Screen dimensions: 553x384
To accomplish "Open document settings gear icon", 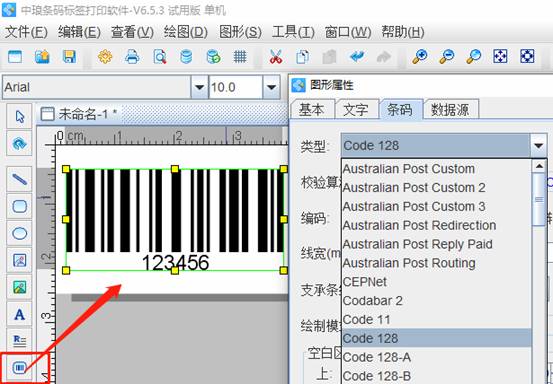I will [x=105, y=56].
